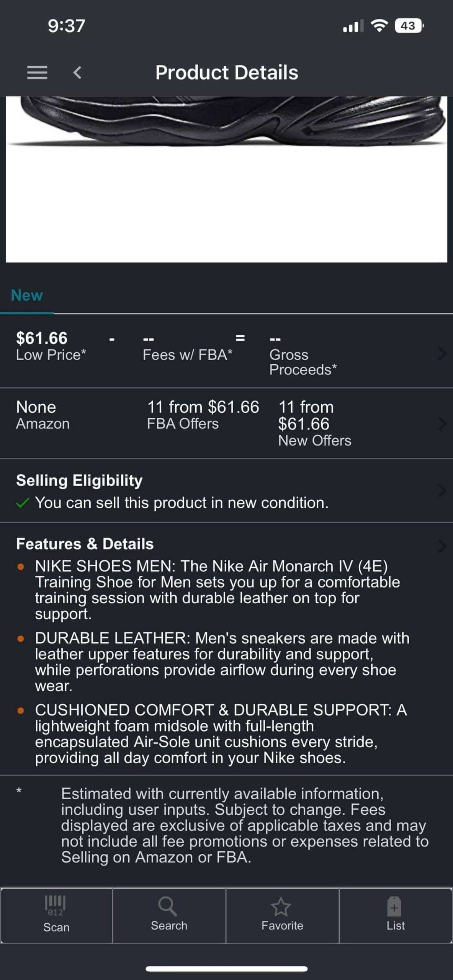Open the hamburger menu icon

(37, 72)
